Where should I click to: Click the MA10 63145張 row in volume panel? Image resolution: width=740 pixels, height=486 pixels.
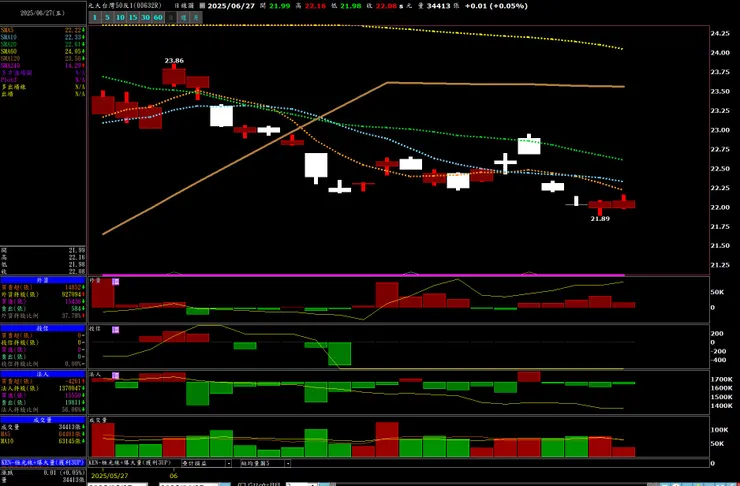point(43,441)
